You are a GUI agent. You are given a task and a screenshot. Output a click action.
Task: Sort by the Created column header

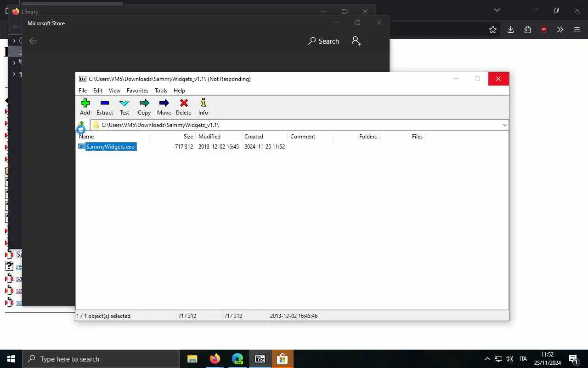pyautogui.click(x=265, y=137)
